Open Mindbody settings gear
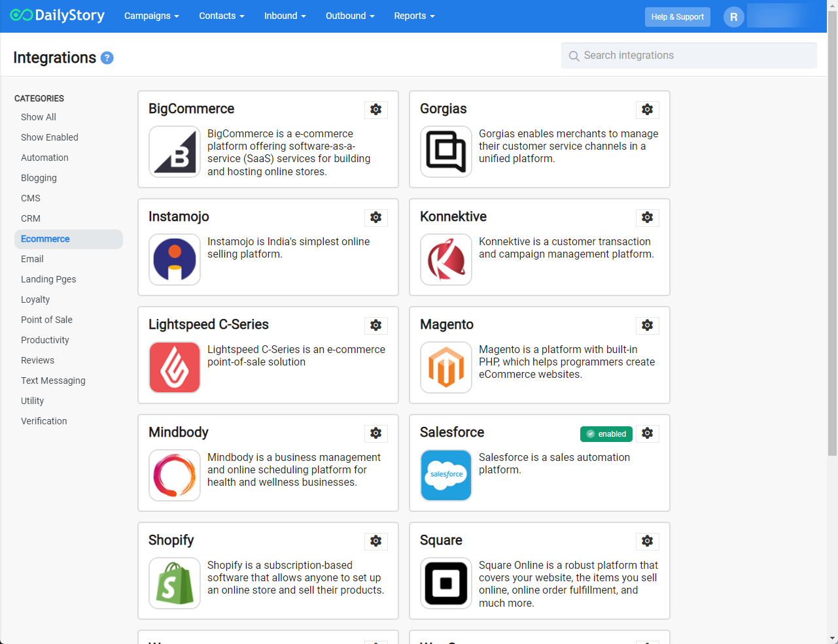This screenshot has height=644, width=838. (x=375, y=433)
